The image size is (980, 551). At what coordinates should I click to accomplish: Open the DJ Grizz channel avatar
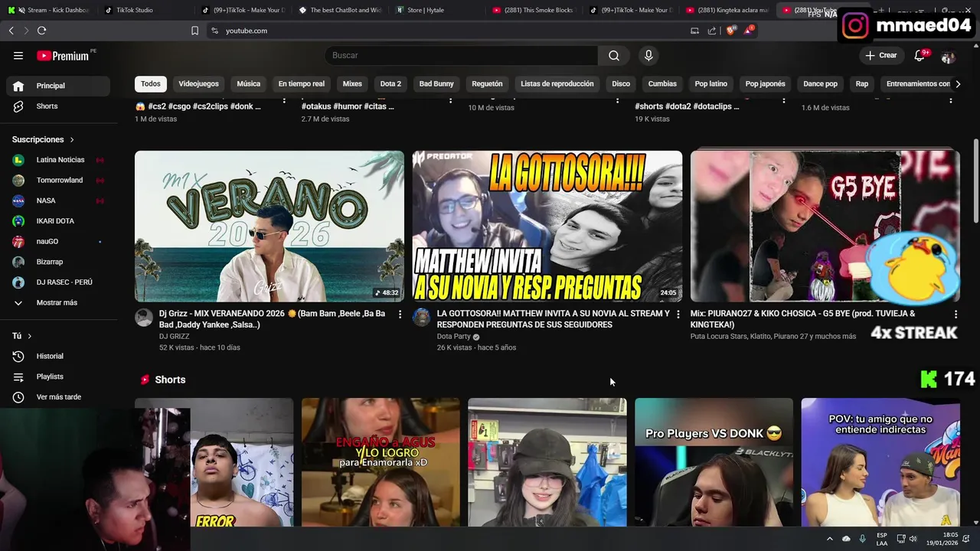coord(144,318)
